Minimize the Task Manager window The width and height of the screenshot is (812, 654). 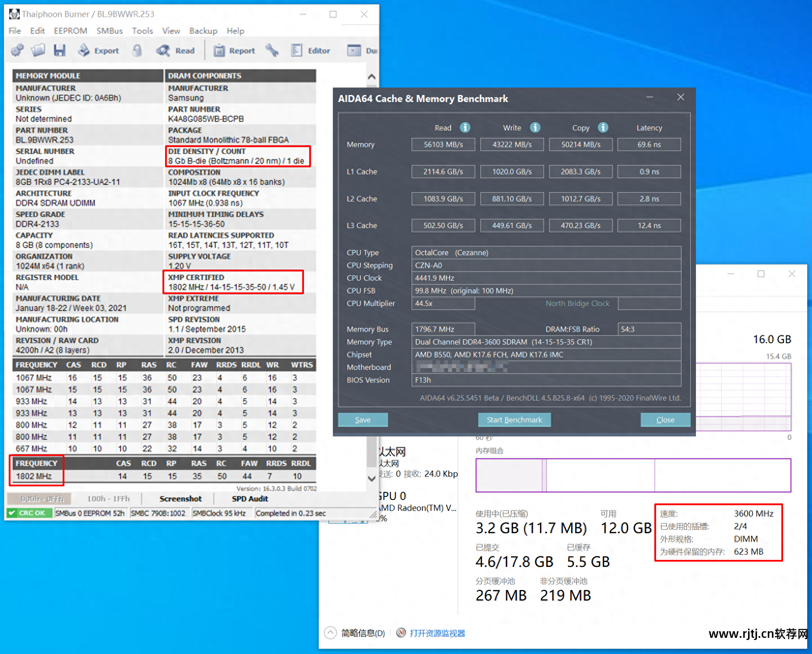point(731,274)
